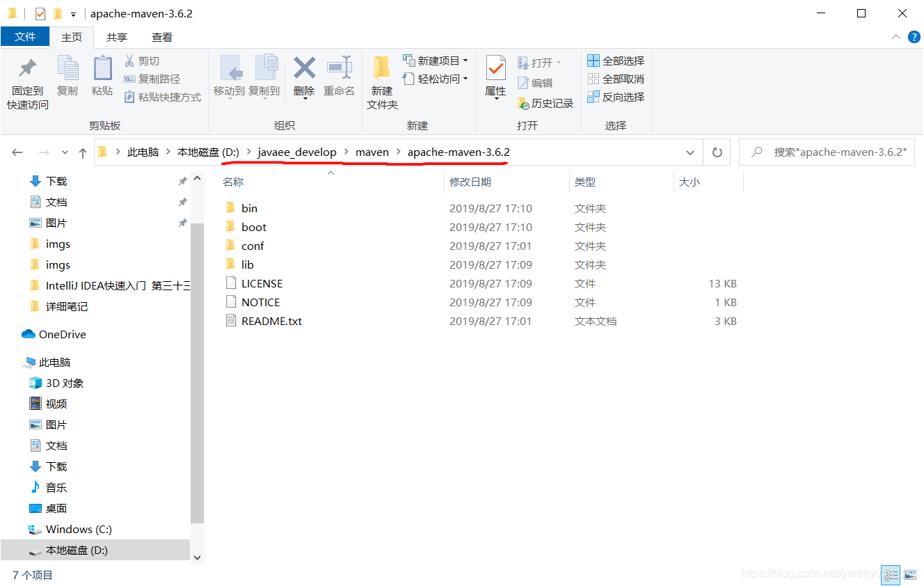Screen dimensions: 924x586
Task: Click Select None (全部取消)
Action: (616, 79)
